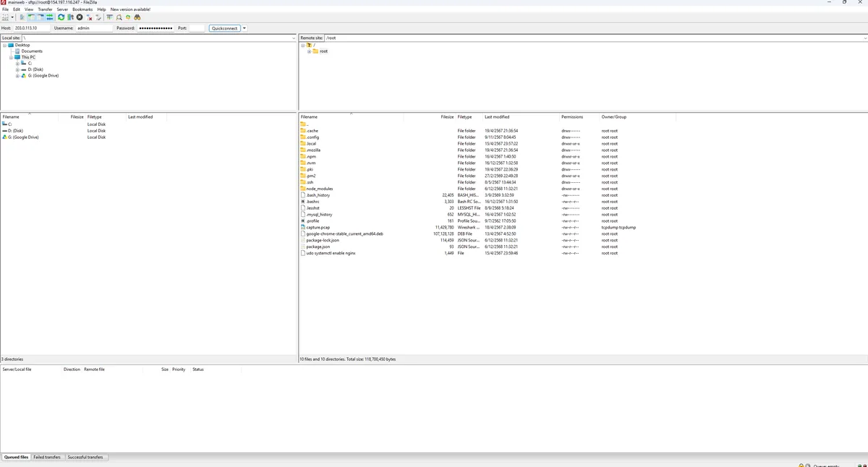Focus the Username input field
868x467 pixels.
[94, 28]
